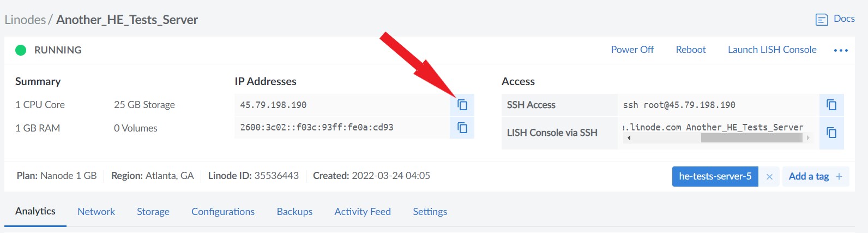868x233 pixels.
Task: Open the Docs icon link
Action: (822, 20)
